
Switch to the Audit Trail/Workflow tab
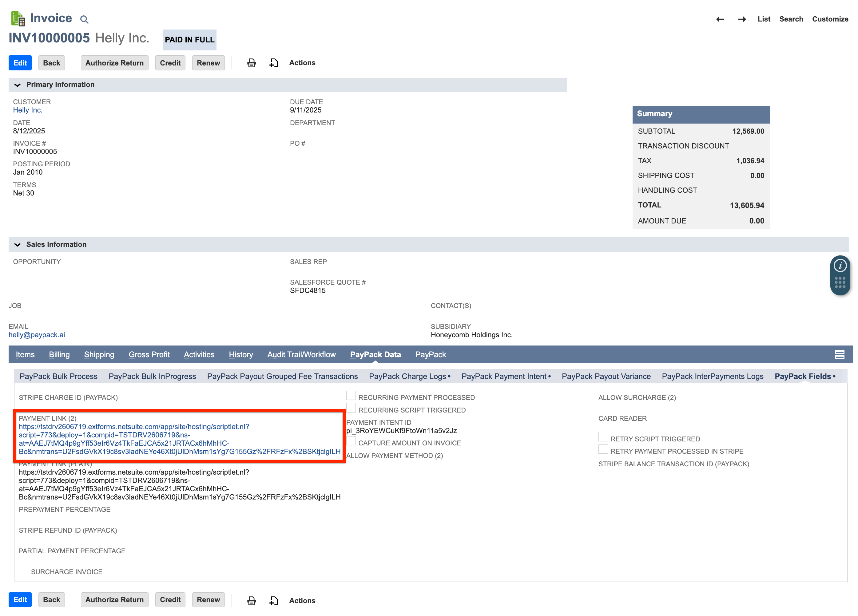[301, 354]
